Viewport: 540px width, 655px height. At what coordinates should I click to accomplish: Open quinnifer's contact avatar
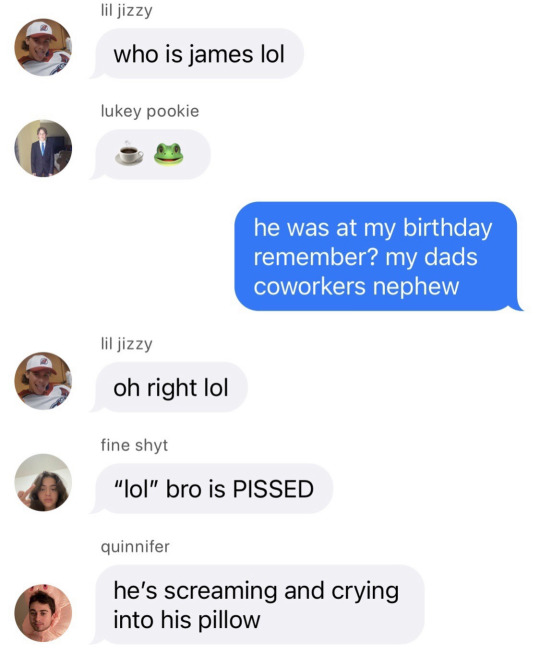click(x=43, y=612)
